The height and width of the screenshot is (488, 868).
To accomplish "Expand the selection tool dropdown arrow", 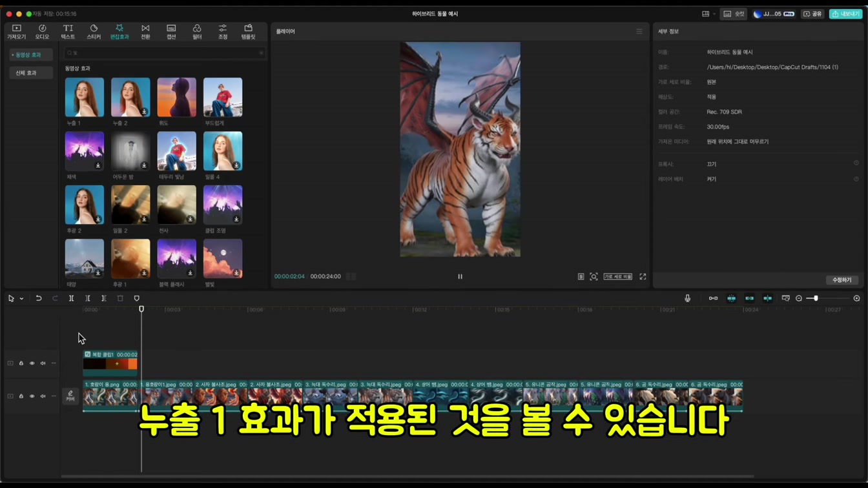I will [21, 299].
